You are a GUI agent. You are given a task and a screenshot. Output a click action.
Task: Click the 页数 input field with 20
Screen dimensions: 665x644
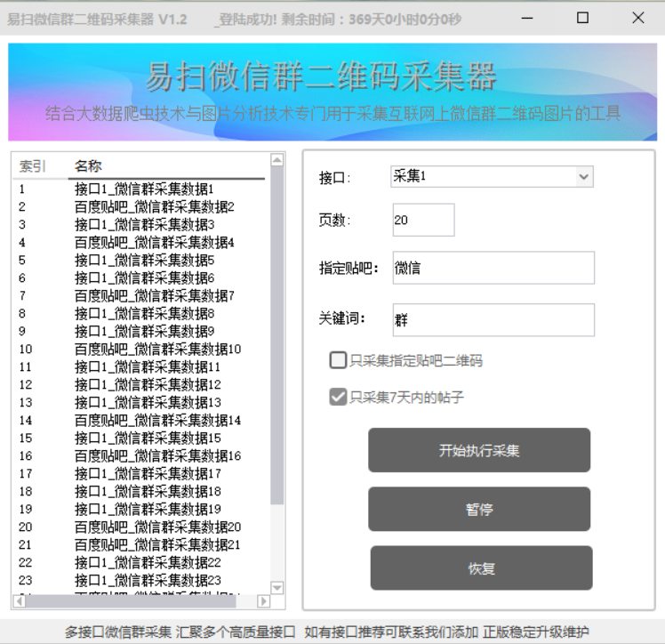423,220
